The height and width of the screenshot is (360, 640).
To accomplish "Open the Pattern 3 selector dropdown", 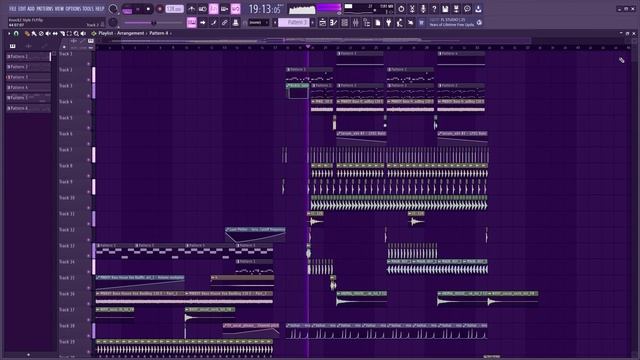I will point(293,22).
